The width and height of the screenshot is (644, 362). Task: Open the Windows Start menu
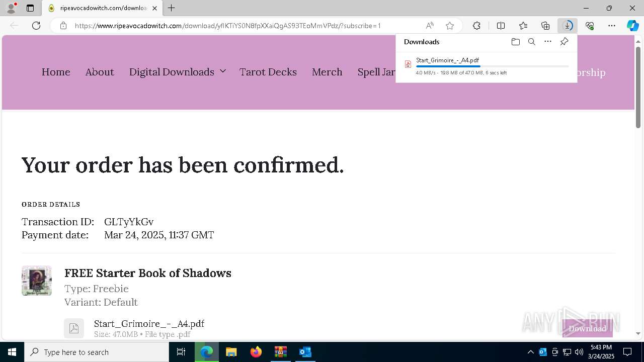(x=12, y=352)
